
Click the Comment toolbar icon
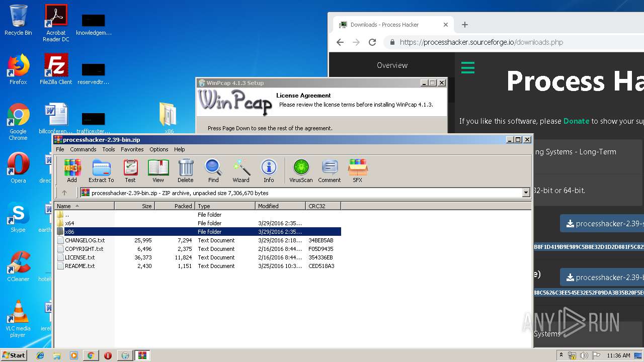[x=330, y=170]
